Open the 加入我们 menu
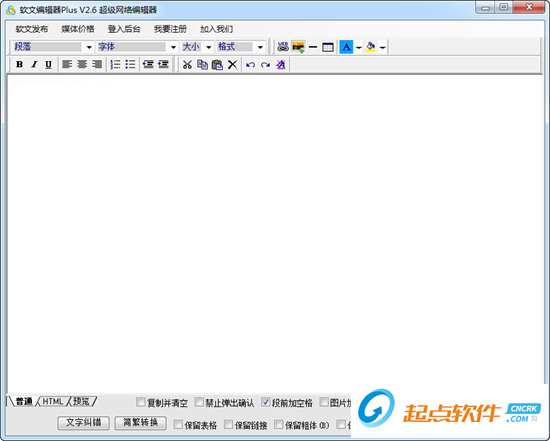The height and width of the screenshot is (441, 550). [x=216, y=29]
